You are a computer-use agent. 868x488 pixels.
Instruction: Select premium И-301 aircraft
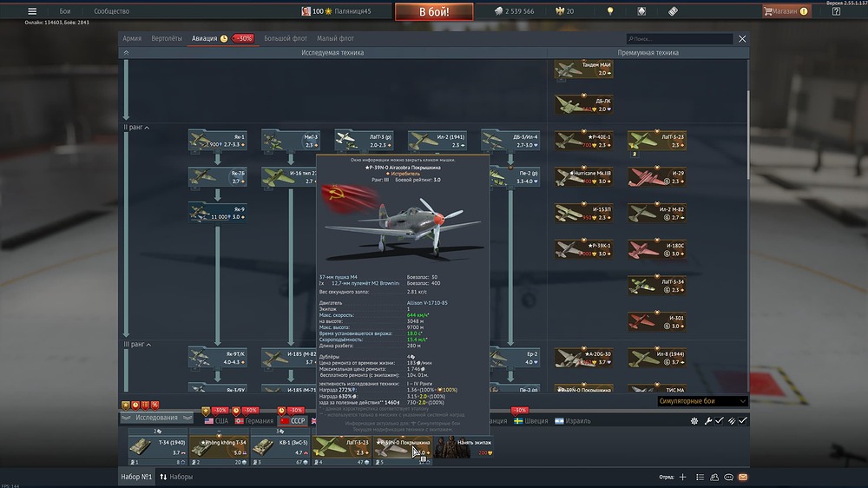[x=657, y=321]
